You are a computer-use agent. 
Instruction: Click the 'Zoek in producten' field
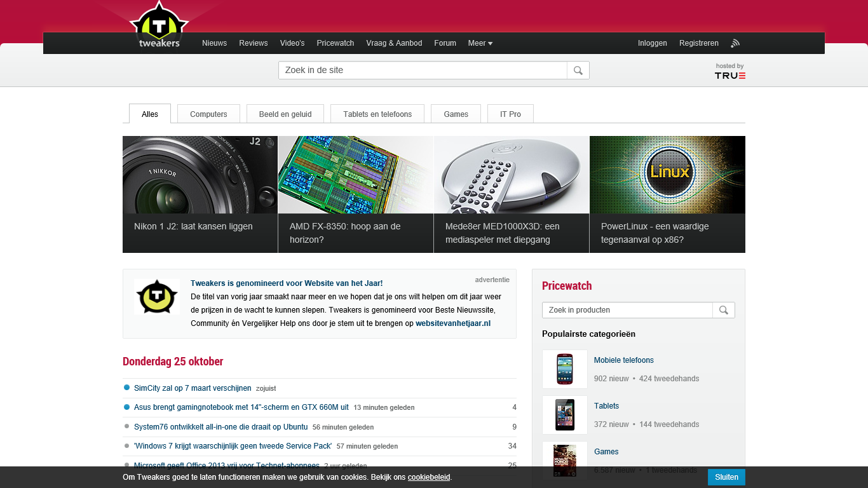point(627,310)
